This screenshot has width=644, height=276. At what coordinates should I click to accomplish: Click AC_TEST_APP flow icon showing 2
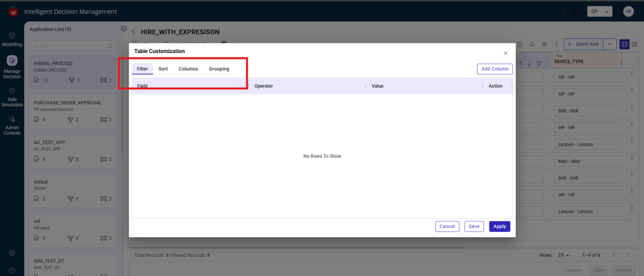tap(103, 159)
